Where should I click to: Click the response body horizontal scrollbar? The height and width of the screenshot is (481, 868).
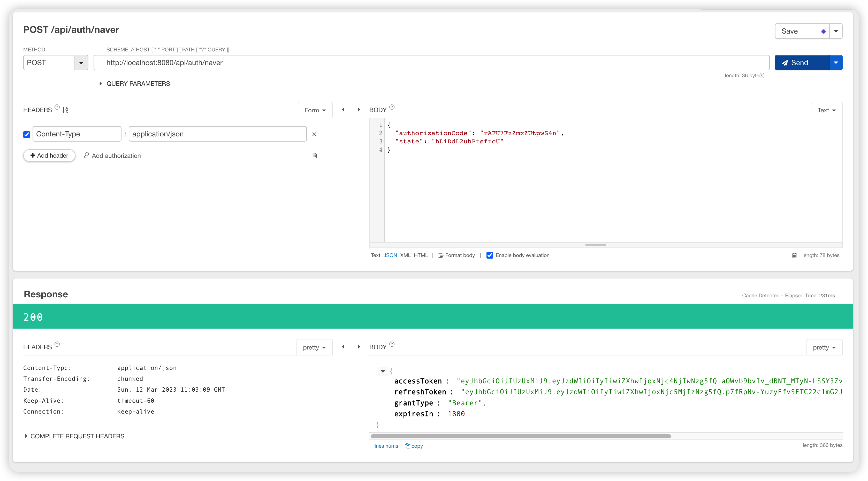click(x=521, y=436)
